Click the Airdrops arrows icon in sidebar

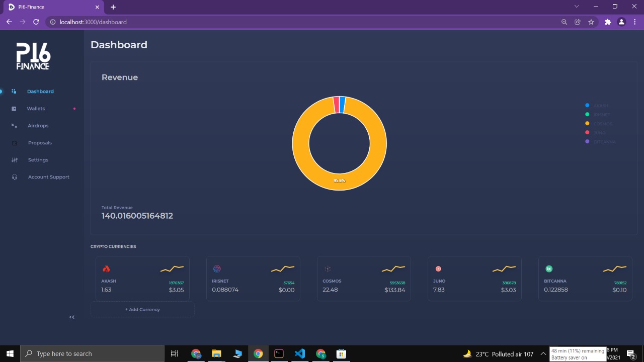tap(15, 126)
